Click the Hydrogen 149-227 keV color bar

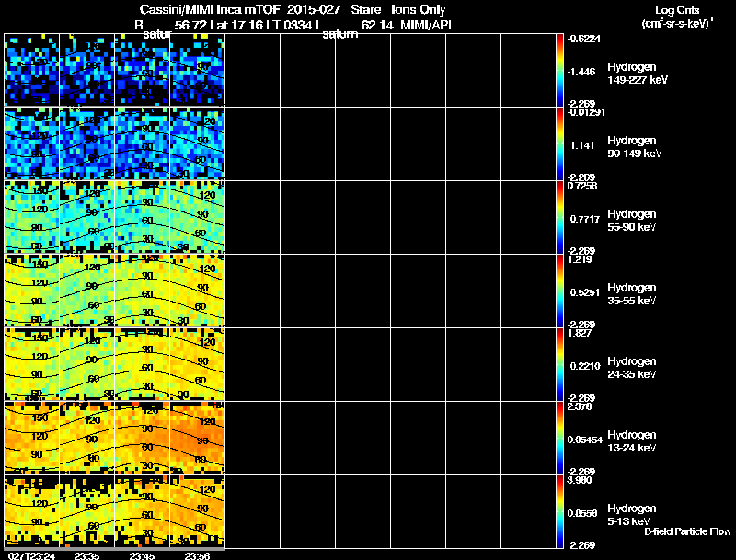560,70
